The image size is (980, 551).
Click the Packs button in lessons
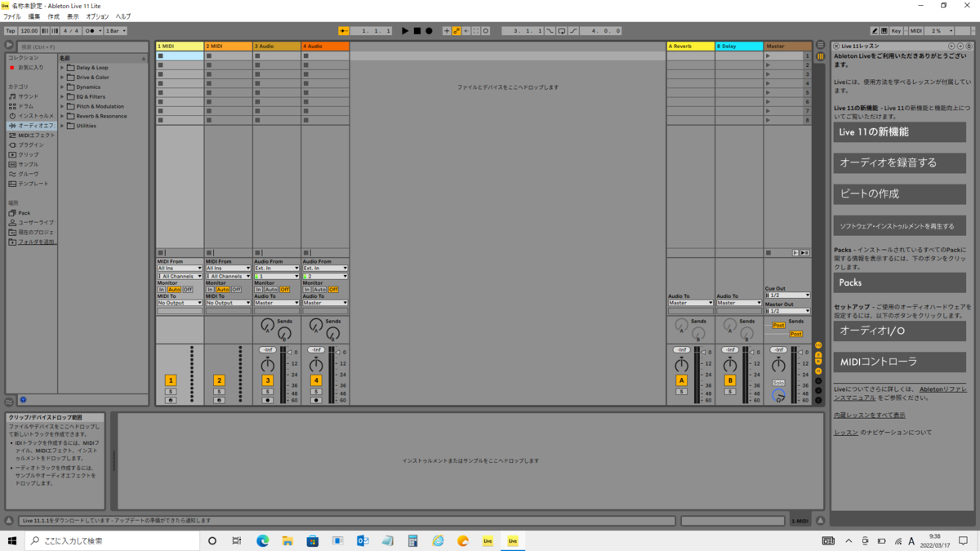click(900, 282)
